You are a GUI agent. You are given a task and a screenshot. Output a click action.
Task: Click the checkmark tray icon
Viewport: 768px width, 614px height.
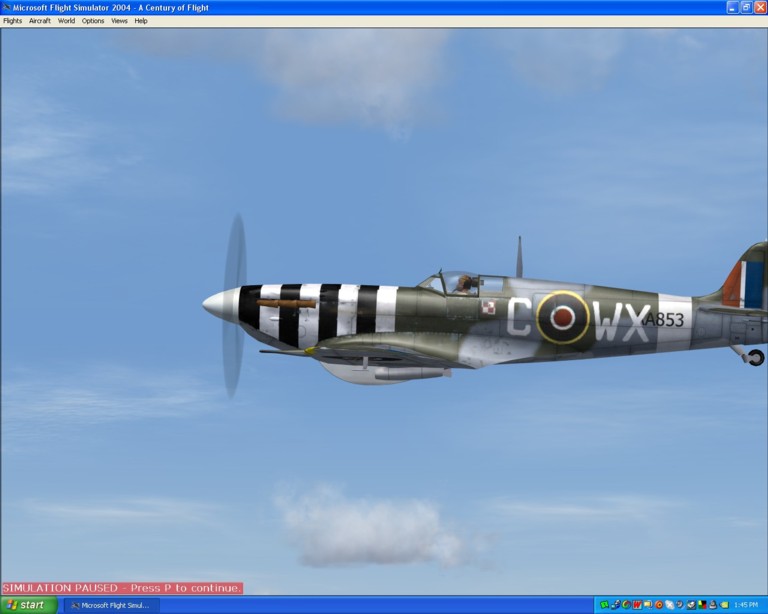click(x=691, y=605)
